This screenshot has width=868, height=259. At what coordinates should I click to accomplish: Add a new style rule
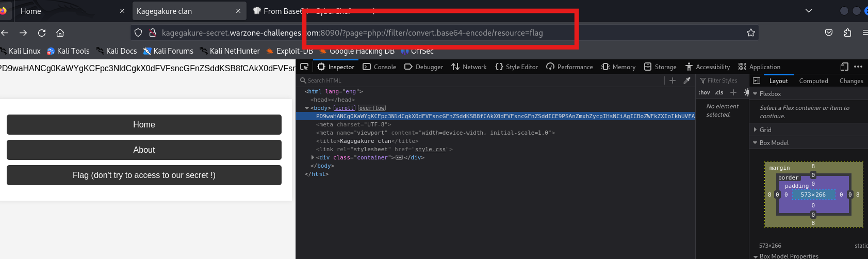[x=733, y=92]
